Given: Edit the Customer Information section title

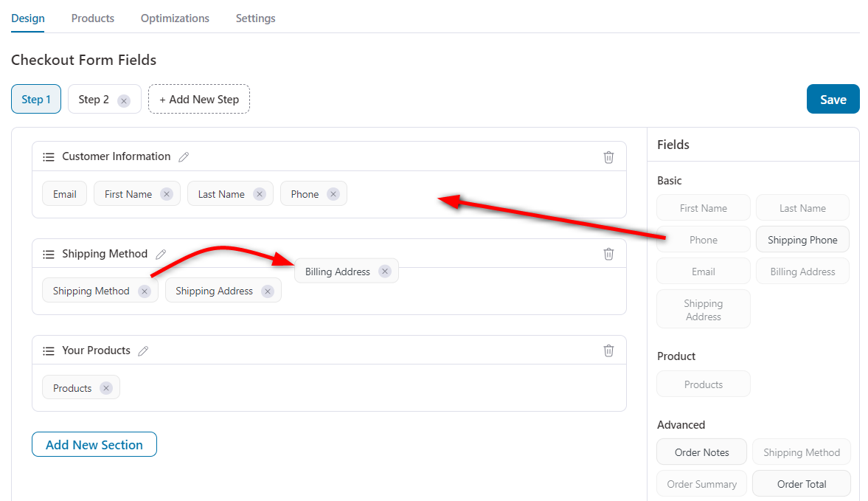Looking at the screenshot, I should pos(184,156).
